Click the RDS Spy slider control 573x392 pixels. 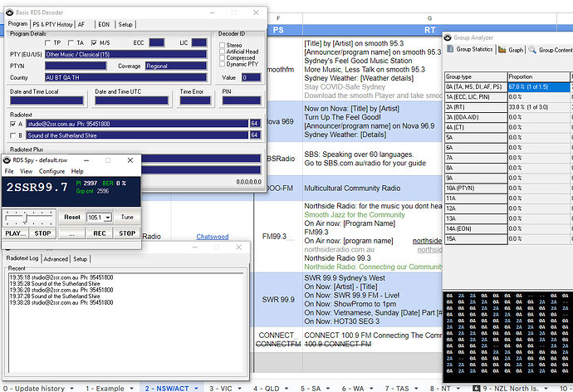click(x=27, y=217)
